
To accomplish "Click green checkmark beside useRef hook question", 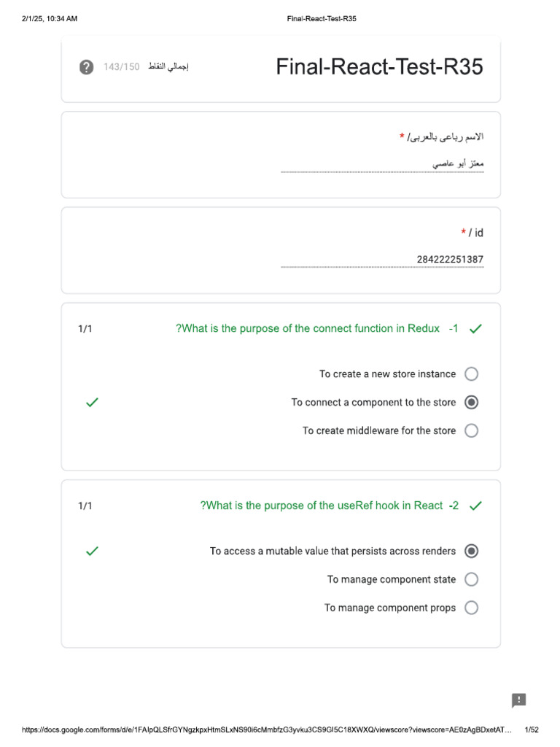I will click(475, 506).
